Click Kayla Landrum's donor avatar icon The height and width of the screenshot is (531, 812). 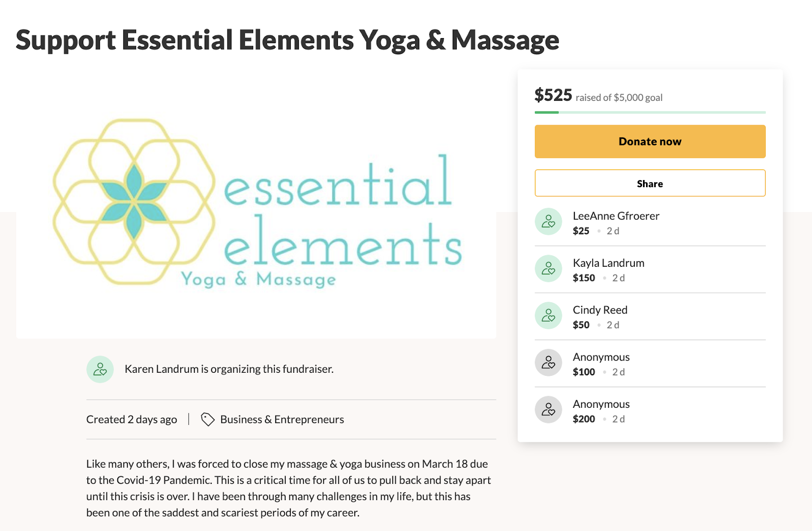point(548,269)
